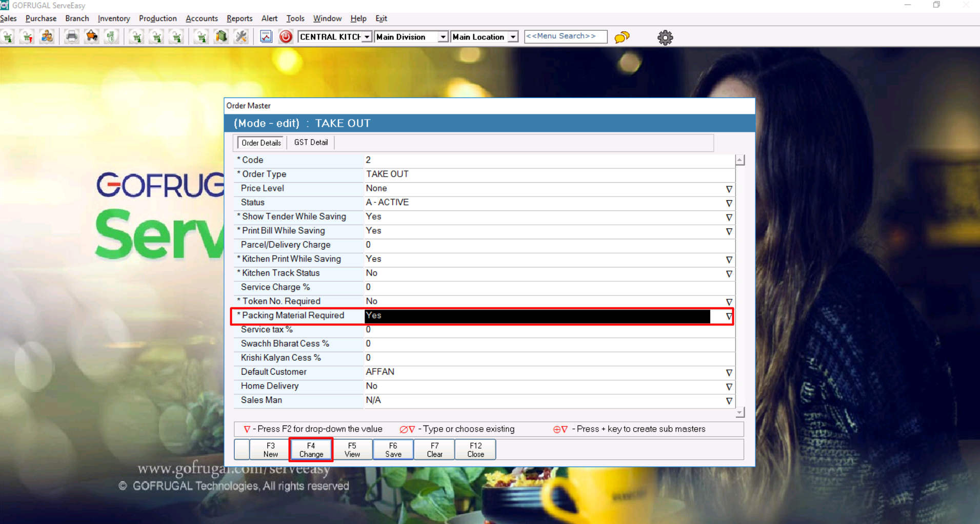Open the customers group toolbar icon

click(47, 37)
